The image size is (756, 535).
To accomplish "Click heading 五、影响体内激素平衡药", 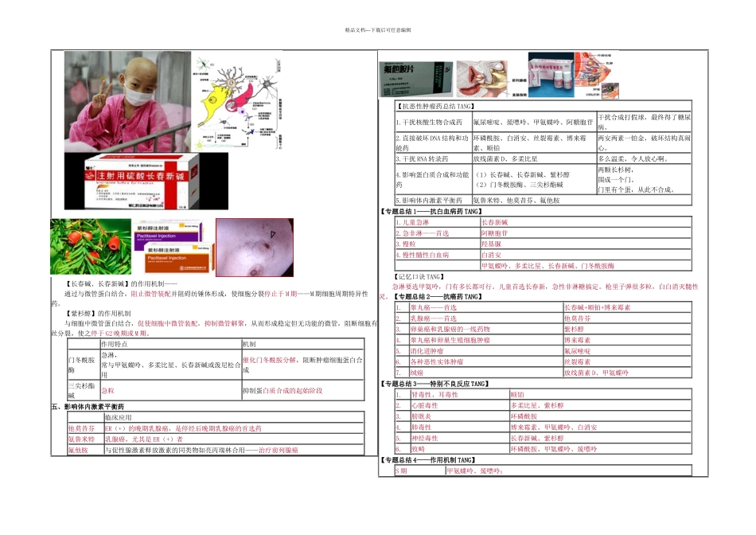I will 88,407.
